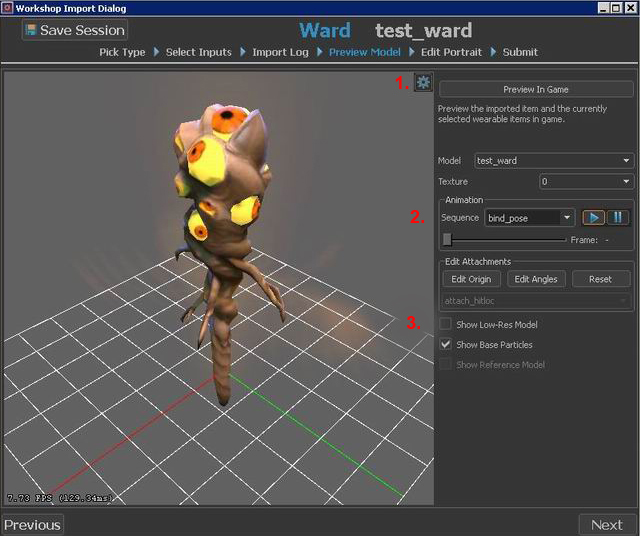
Task: Open the Model dropdown test_ward
Action: (553, 160)
